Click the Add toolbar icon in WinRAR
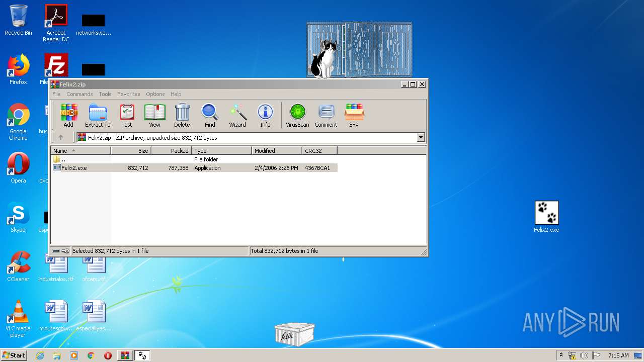The width and height of the screenshot is (644, 362). pyautogui.click(x=68, y=115)
